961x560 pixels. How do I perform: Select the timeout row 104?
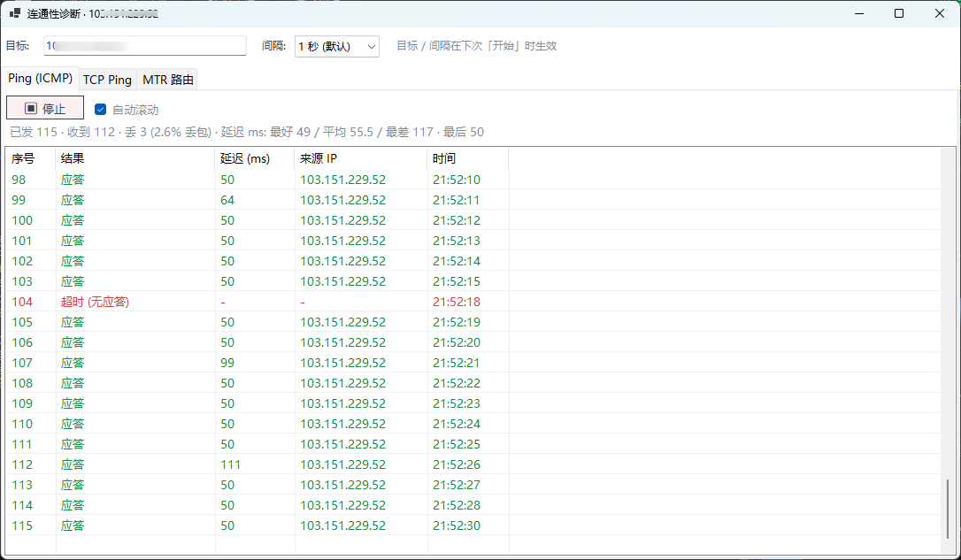click(473, 302)
